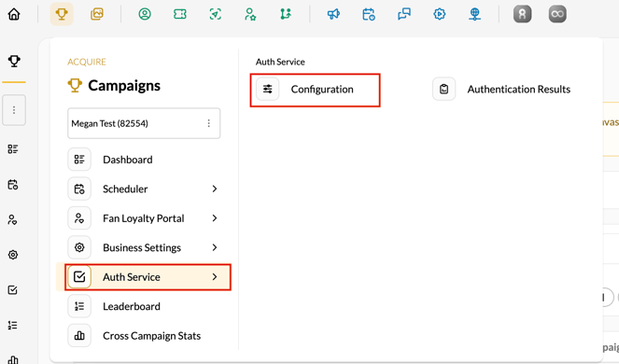This screenshot has height=364, width=619.
Task: Open the image gallery icon in top bar
Action: tap(97, 14)
